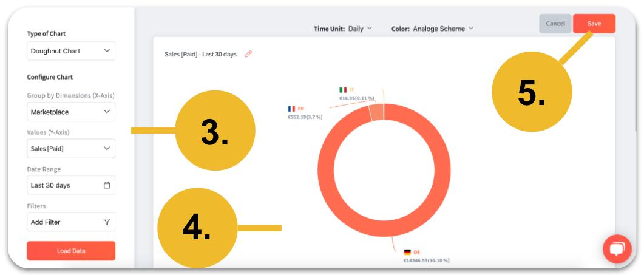Click the Save button

pos(594,24)
